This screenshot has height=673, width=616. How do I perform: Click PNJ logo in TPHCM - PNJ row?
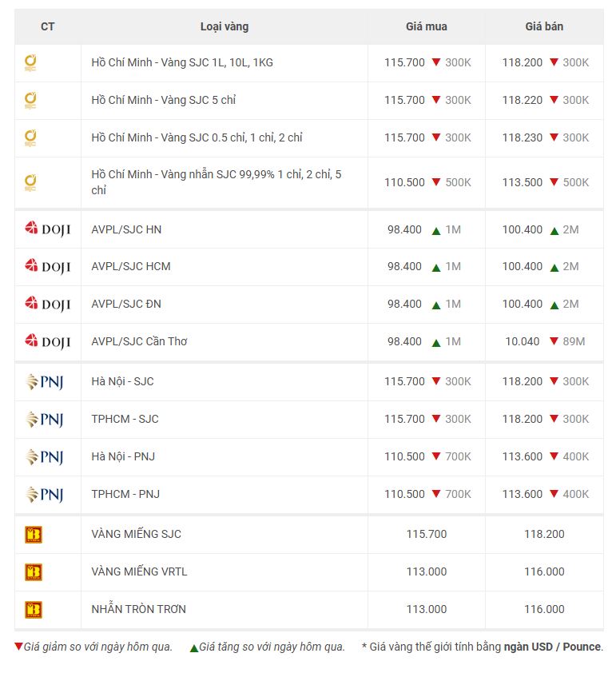tap(44, 494)
